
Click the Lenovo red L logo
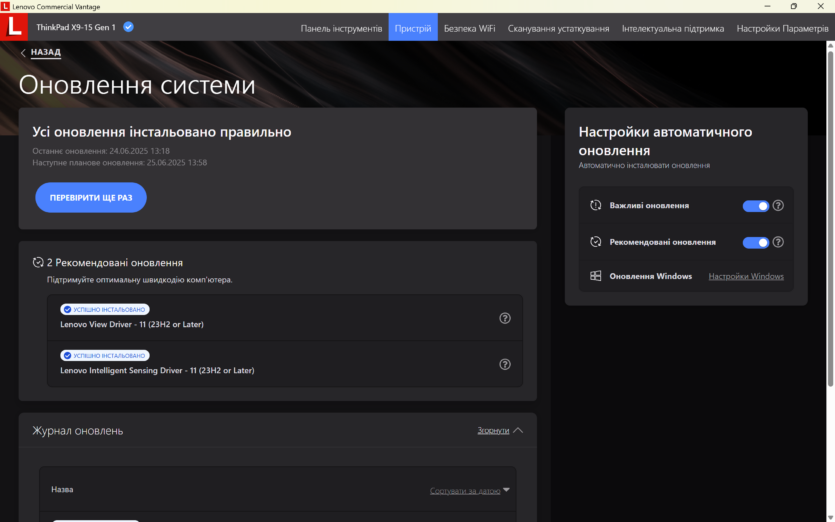tap(14, 27)
